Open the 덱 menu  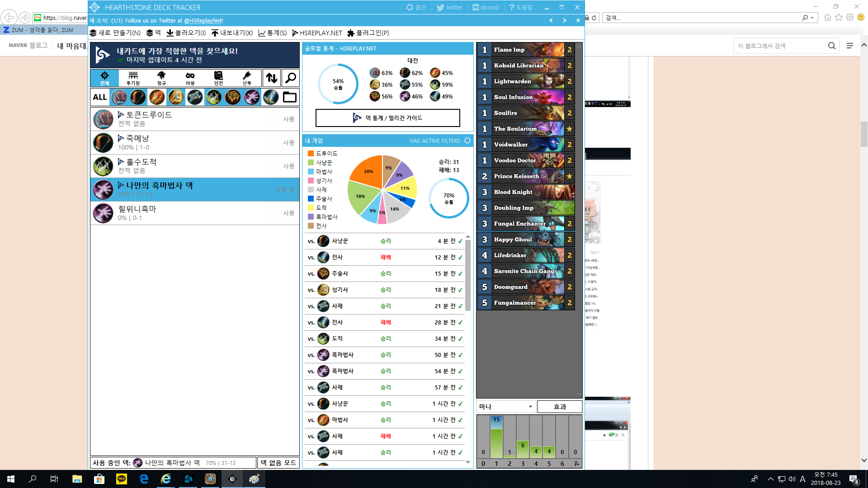[x=154, y=33]
